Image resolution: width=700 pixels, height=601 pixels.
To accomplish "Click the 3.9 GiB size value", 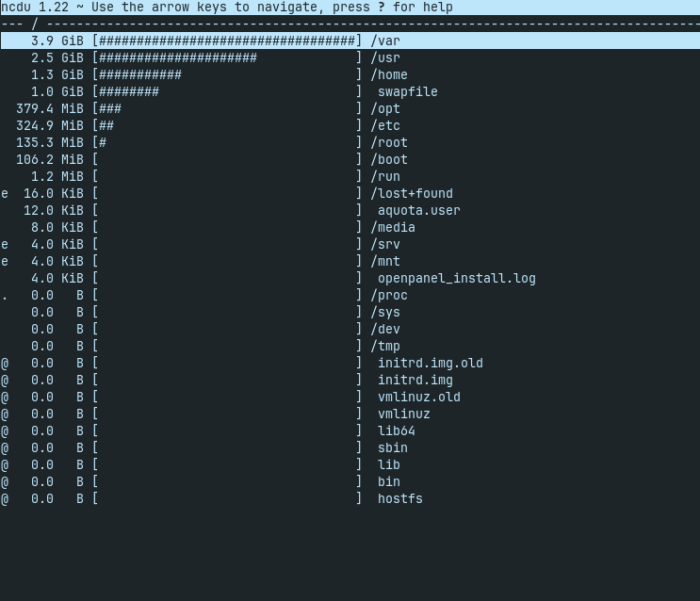I will pyautogui.click(x=57, y=41).
